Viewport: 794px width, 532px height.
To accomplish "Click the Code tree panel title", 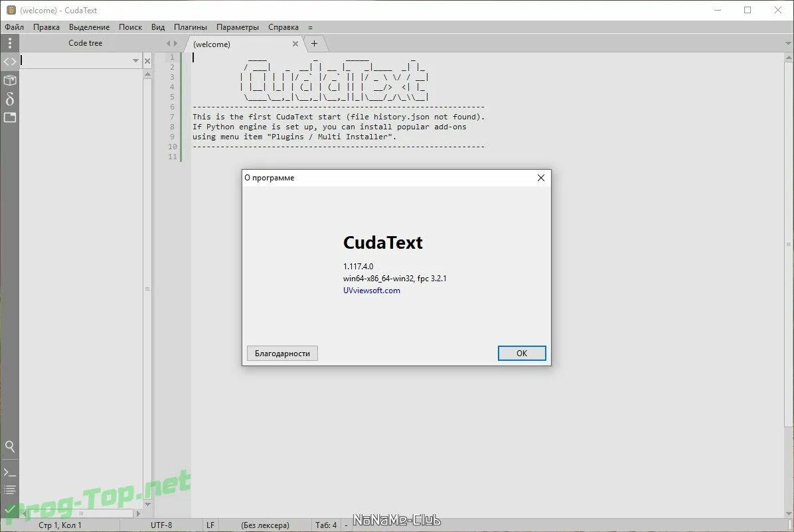I will tap(85, 43).
